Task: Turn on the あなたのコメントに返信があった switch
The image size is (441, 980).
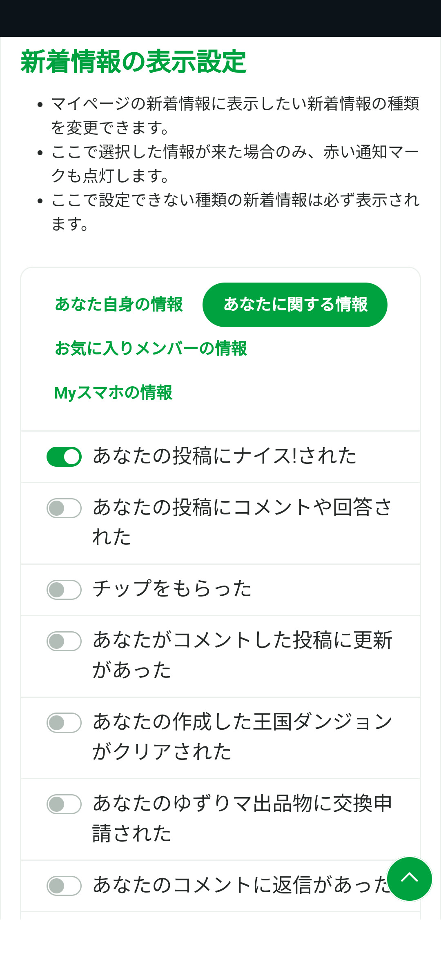Action: [64, 886]
